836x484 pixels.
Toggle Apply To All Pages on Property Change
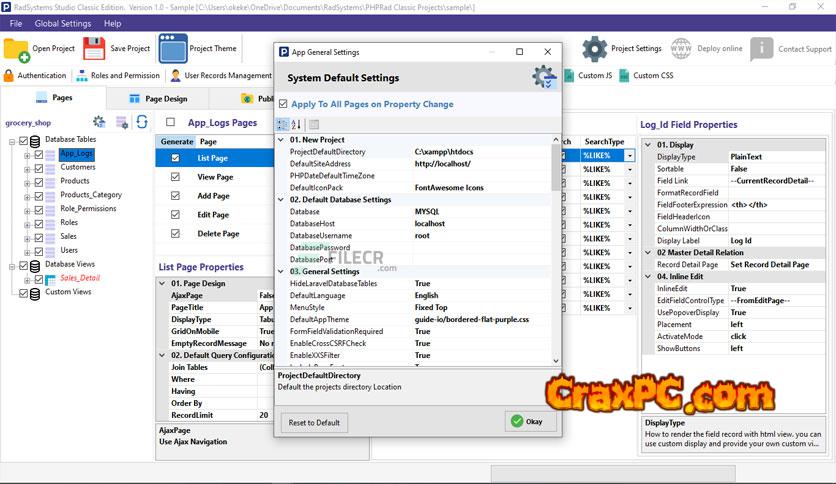pos(283,104)
